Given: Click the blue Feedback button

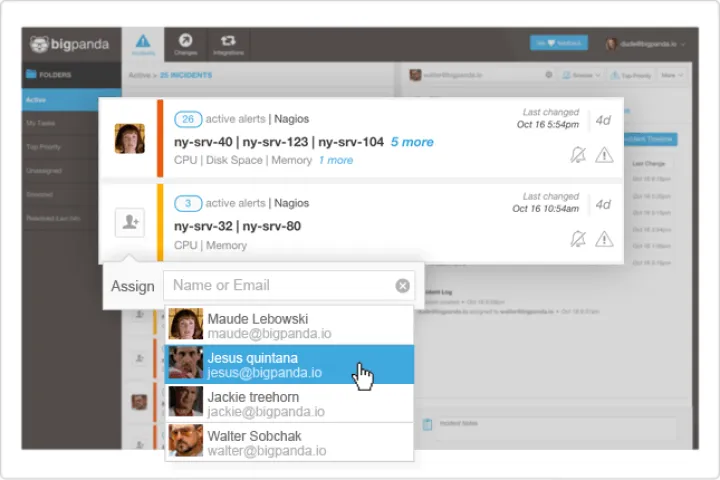Looking at the screenshot, I should [x=558, y=44].
